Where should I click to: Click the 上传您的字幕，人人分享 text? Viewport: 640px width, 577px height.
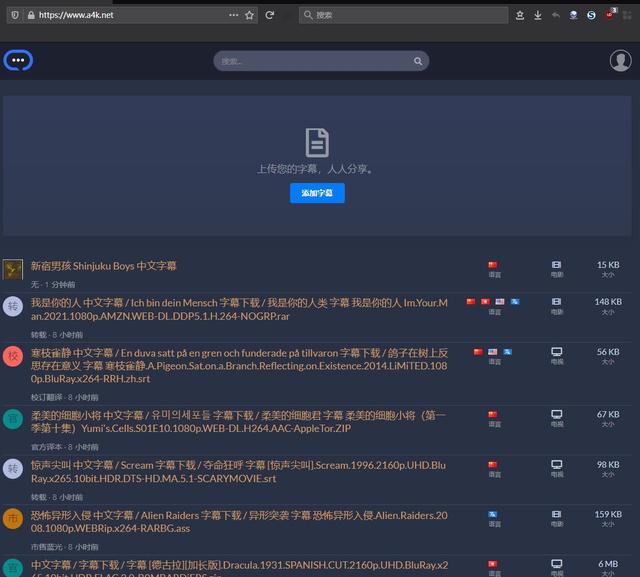pos(315,169)
